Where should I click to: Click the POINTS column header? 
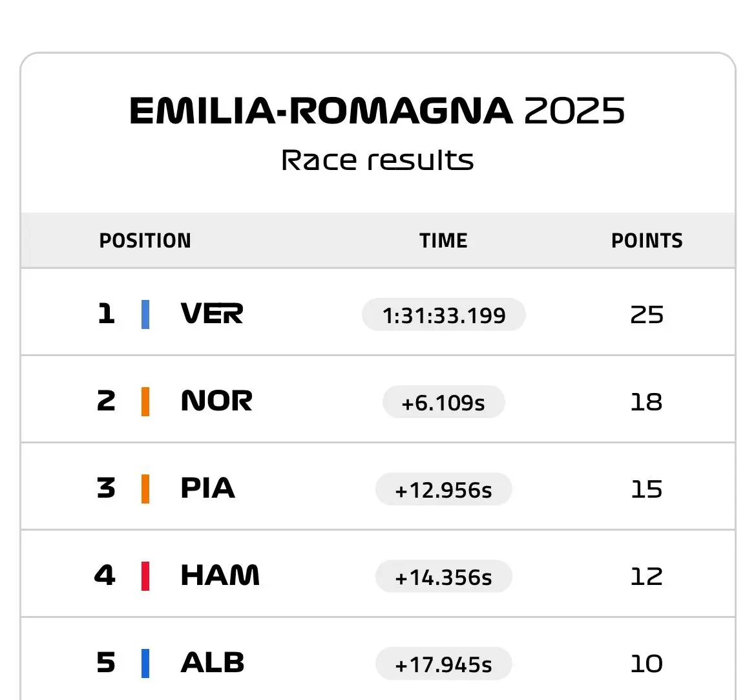(647, 240)
